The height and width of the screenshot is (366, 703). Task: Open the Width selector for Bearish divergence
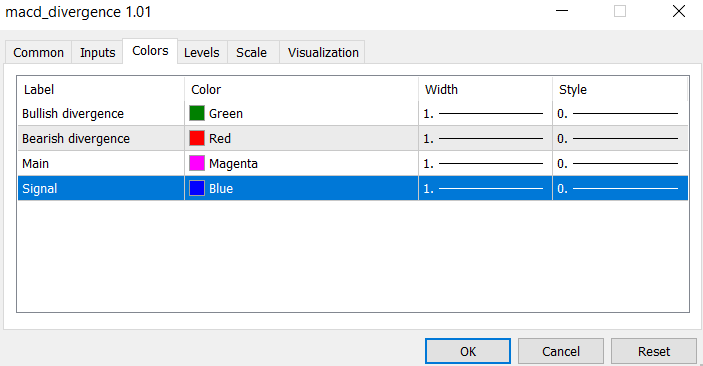485,139
